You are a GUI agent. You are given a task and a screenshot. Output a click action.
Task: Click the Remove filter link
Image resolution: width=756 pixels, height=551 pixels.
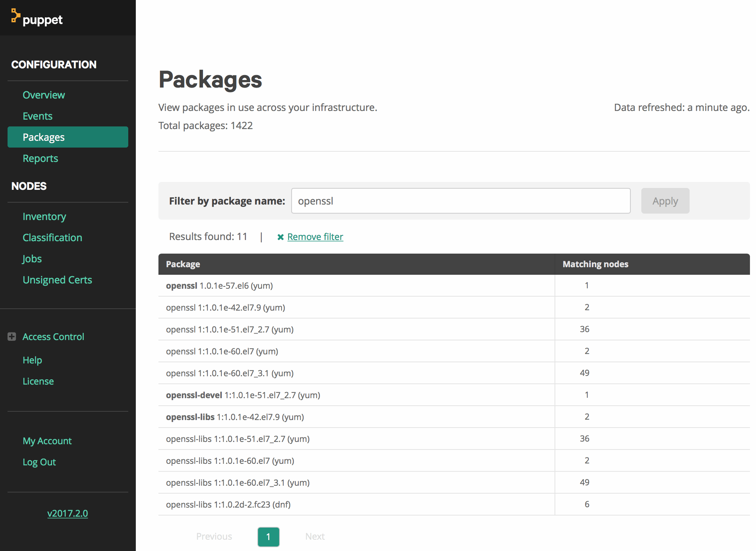(x=315, y=237)
